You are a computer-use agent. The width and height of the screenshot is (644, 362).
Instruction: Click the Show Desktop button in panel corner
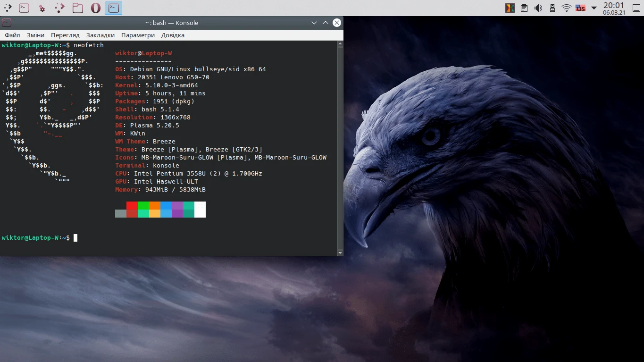[637, 8]
